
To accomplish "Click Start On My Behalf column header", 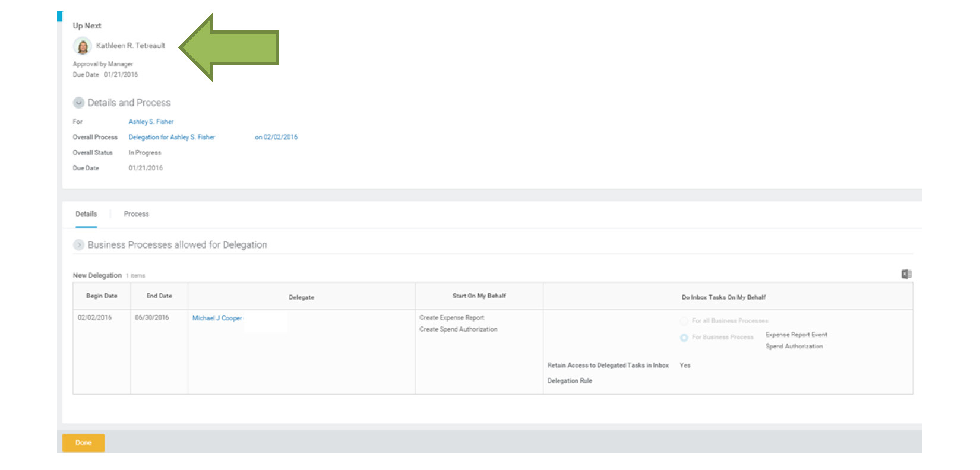I will pyautogui.click(x=479, y=296).
